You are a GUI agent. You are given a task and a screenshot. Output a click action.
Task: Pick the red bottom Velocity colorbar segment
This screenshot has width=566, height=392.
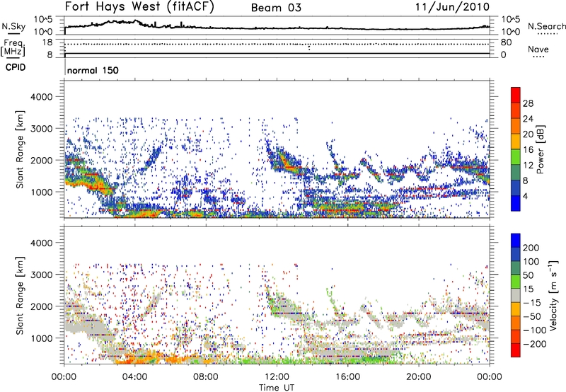(516, 350)
